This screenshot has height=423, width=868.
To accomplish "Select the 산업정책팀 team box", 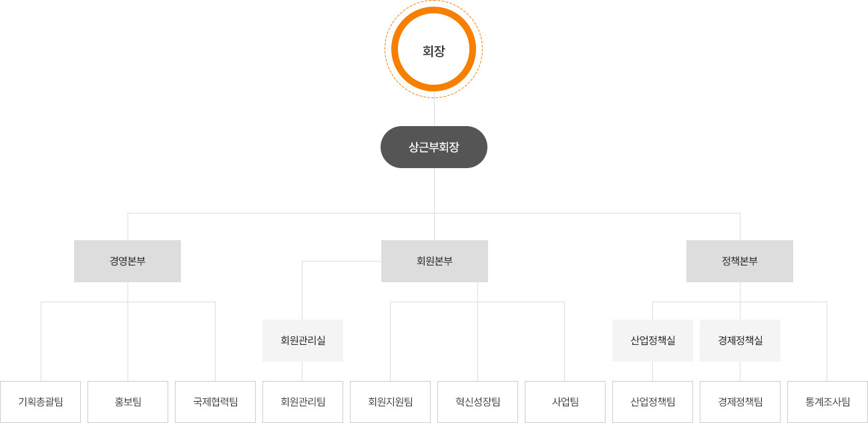I will coord(652,402).
